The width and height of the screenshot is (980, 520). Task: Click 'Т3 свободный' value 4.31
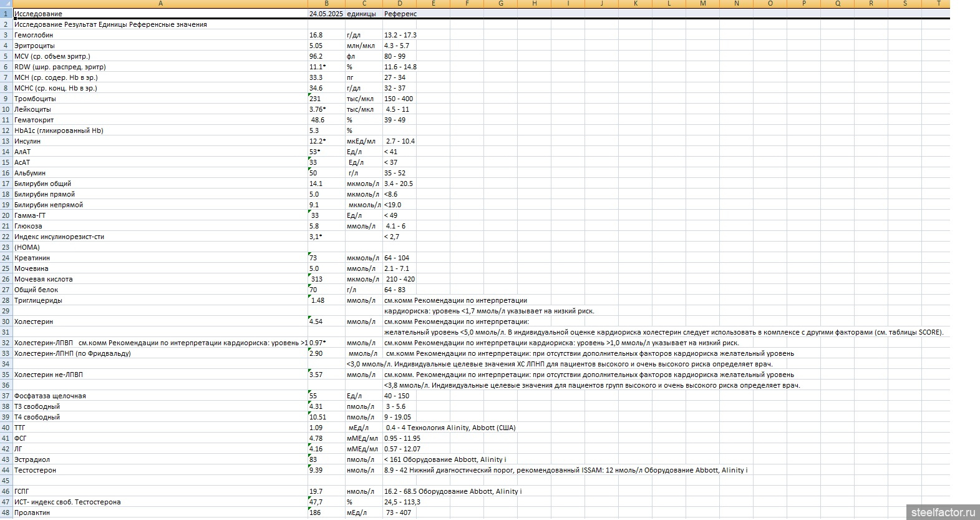(x=326, y=406)
